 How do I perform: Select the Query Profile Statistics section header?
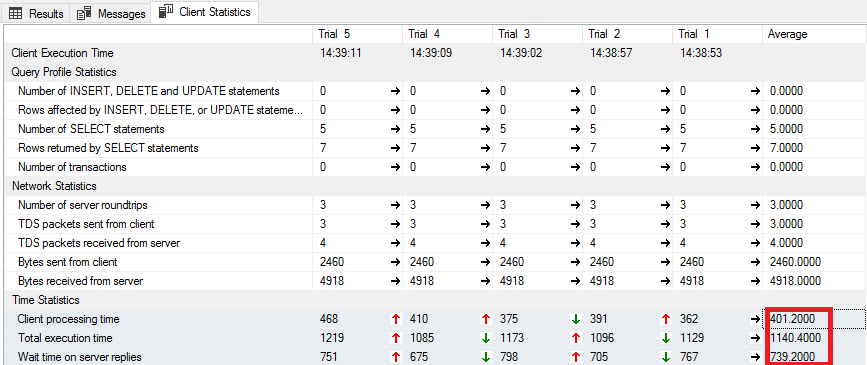point(64,72)
